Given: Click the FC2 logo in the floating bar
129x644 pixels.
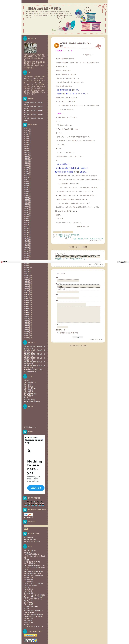Looking at the screenshot, I should (x=4, y=262).
